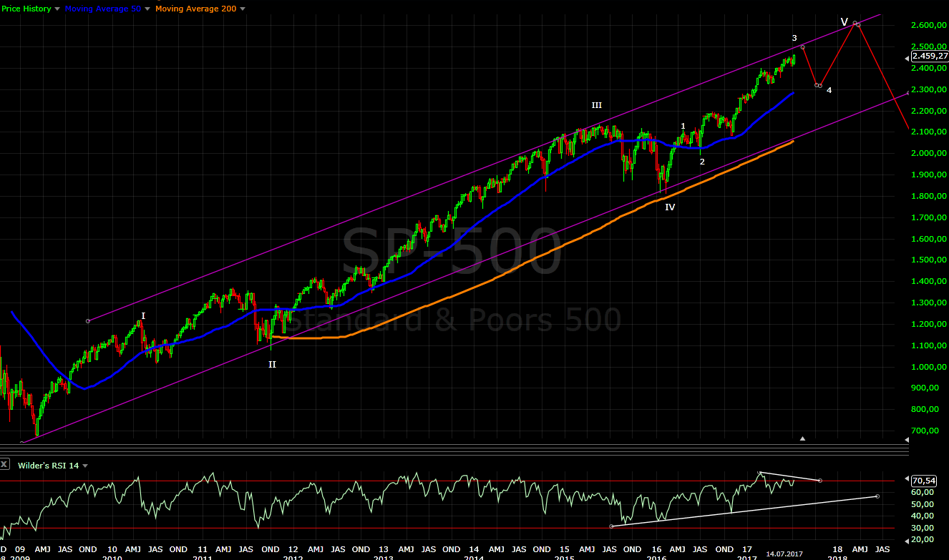Close the Wilder's RSI 14 indicator panel

point(5,465)
